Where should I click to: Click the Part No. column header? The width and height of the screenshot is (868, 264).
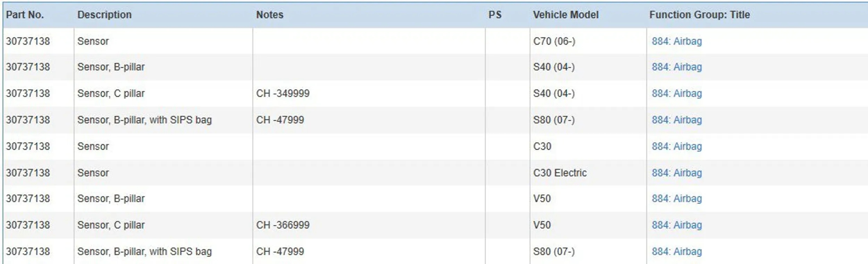(x=25, y=15)
